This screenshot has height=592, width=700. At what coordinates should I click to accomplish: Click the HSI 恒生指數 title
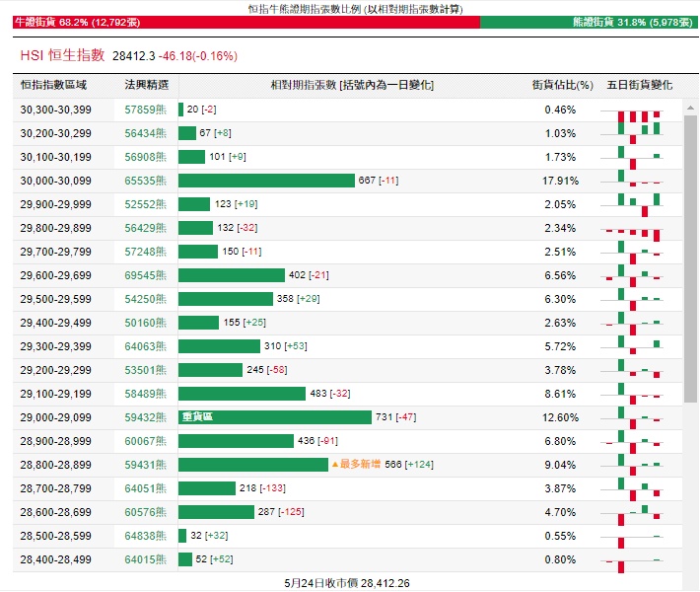click(x=62, y=55)
